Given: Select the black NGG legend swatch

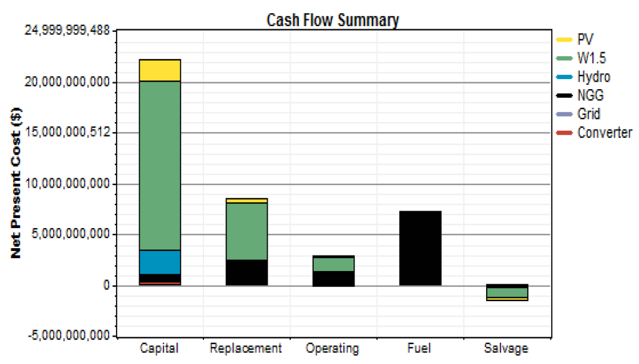Looking at the screenshot, I should point(564,96).
